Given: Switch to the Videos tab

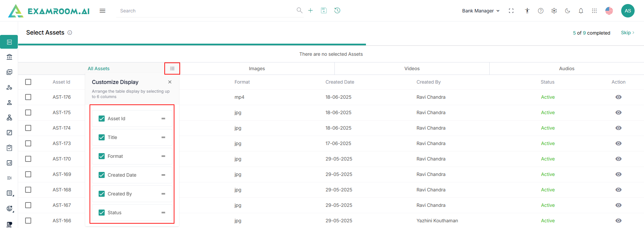Looking at the screenshot, I should point(412,69).
